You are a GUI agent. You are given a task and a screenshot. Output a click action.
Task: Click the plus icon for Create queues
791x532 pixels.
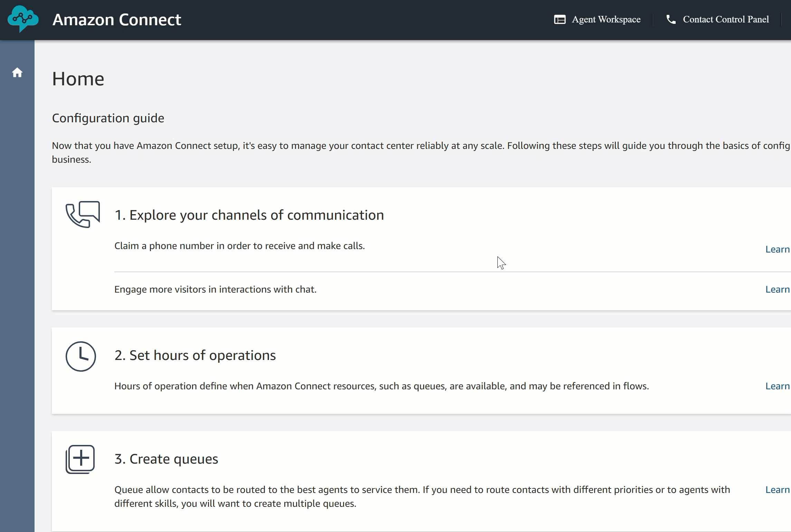click(x=80, y=459)
